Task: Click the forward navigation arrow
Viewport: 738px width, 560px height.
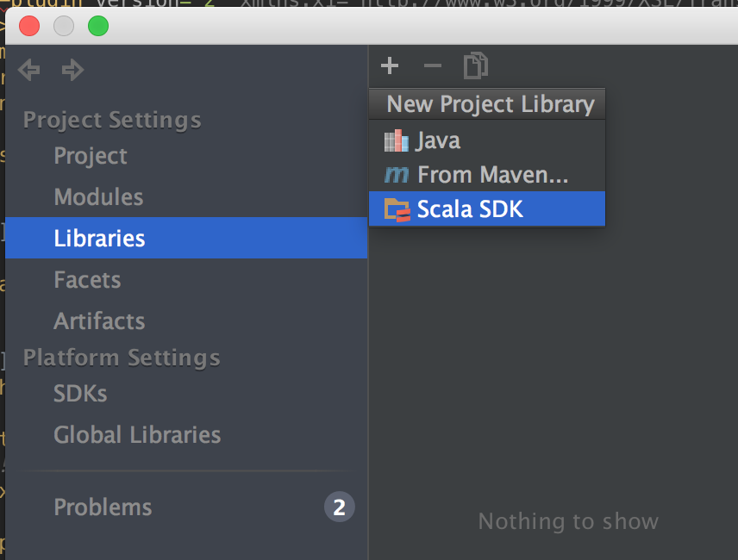Action: pos(73,70)
